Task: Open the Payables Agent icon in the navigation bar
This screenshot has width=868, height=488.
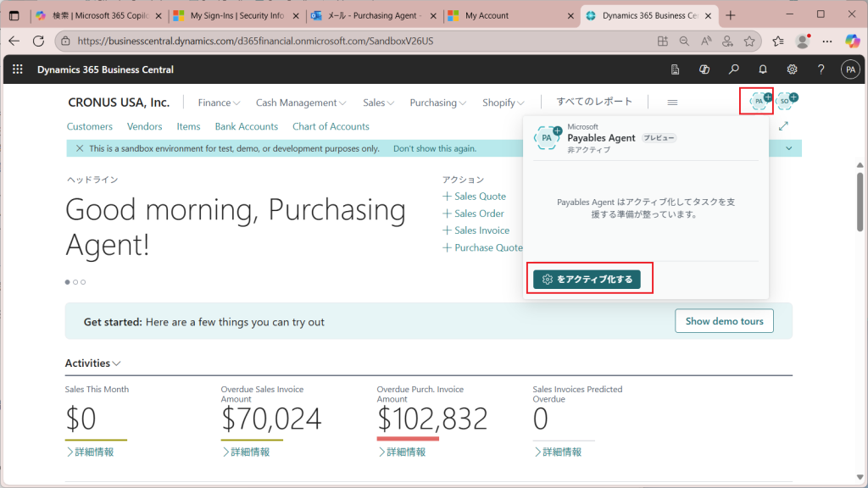Action: point(759,101)
